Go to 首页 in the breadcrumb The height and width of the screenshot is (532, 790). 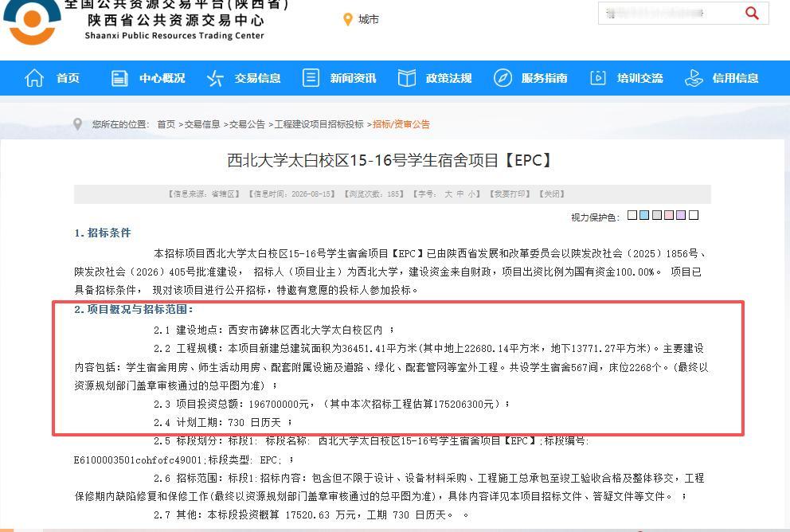[x=166, y=124]
